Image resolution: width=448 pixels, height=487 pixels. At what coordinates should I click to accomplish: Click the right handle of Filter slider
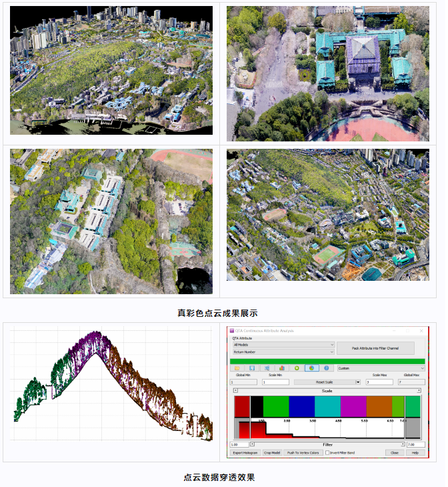[x=403, y=444]
